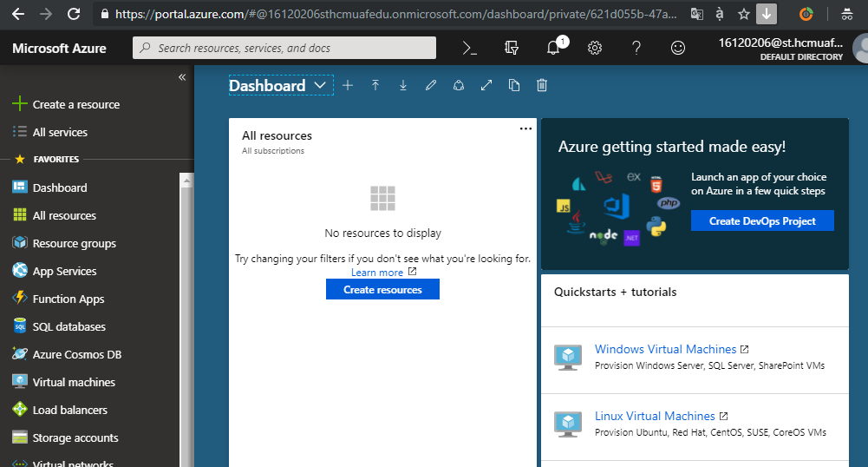Click the language extension icon
Image resolution: width=868 pixels, height=467 pixels.
(x=720, y=14)
